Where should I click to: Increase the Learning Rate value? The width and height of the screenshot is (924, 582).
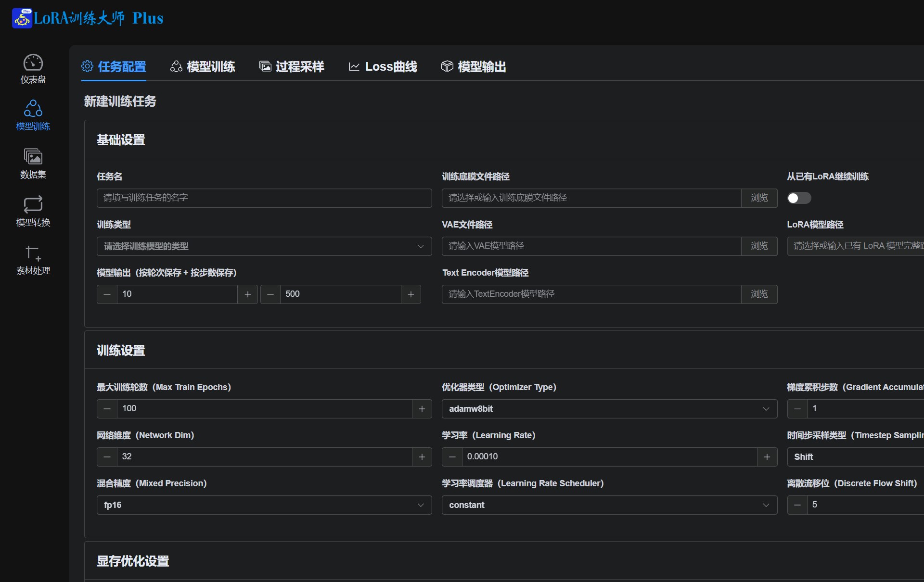(767, 457)
